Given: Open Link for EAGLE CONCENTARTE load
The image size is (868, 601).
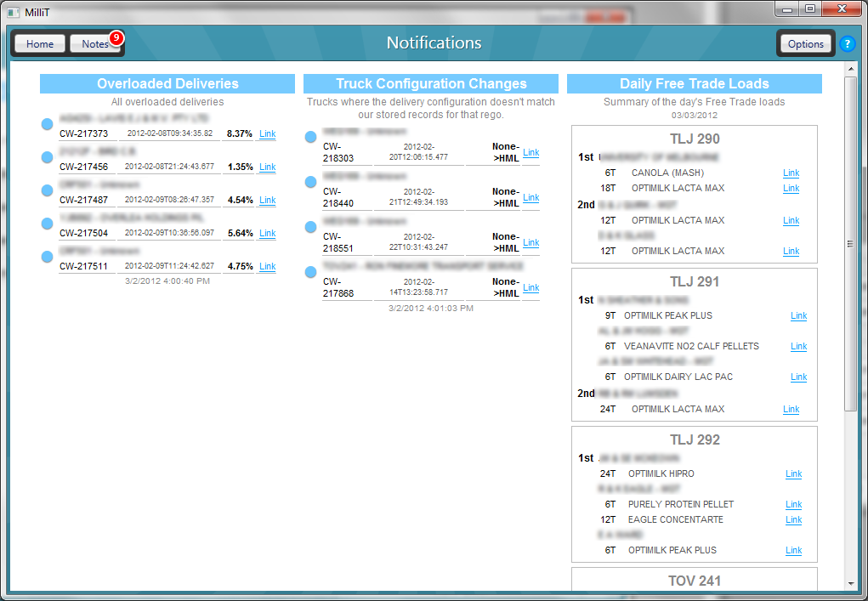Looking at the screenshot, I should 793,519.
